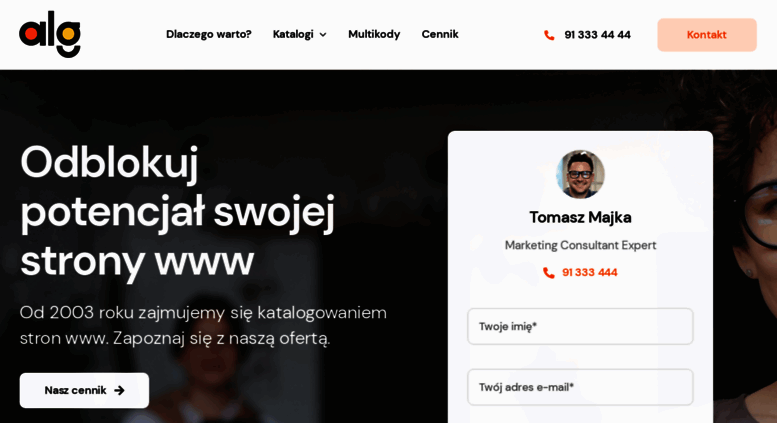Focus the Twój adres e-mail field

(x=580, y=387)
